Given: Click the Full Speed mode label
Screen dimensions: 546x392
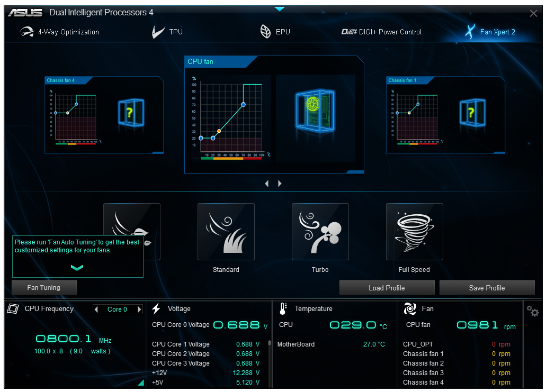Looking at the screenshot, I should click(414, 270).
